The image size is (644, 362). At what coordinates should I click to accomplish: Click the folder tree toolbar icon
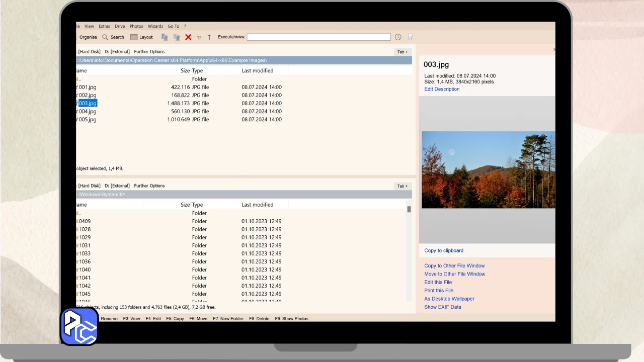(199, 37)
